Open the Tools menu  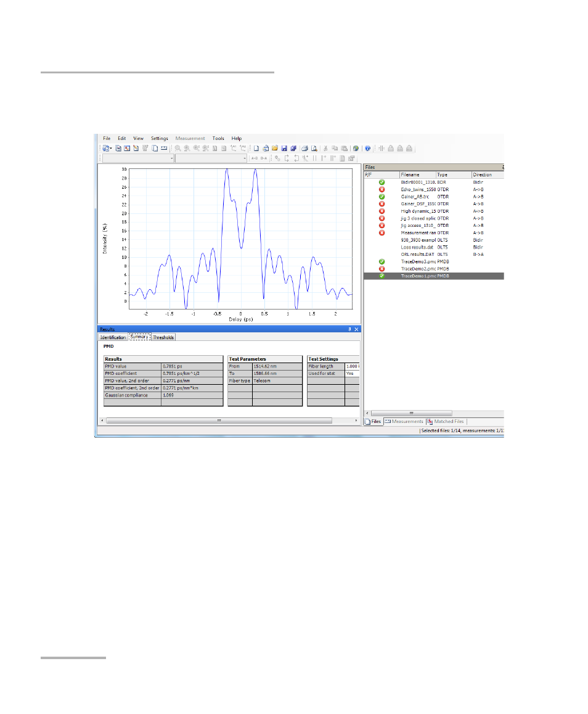coord(218,139)
